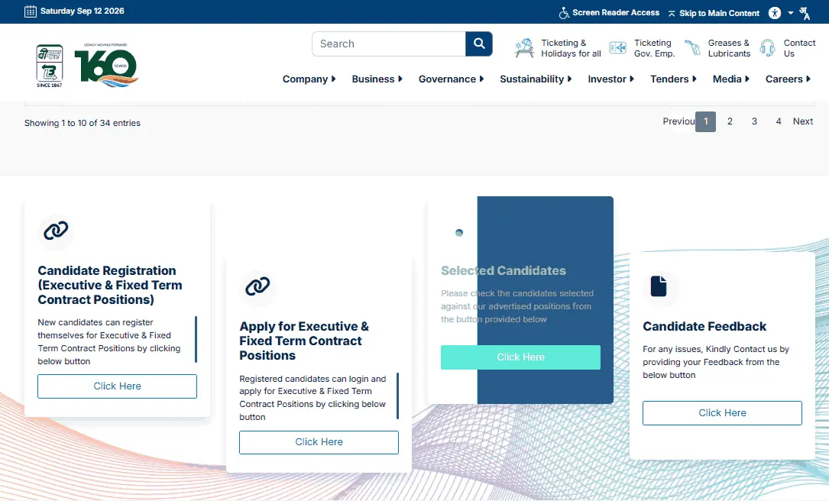Open Ticketing Gov. Emp. link
Screen dimensions: 829x504
coord(655,48)
